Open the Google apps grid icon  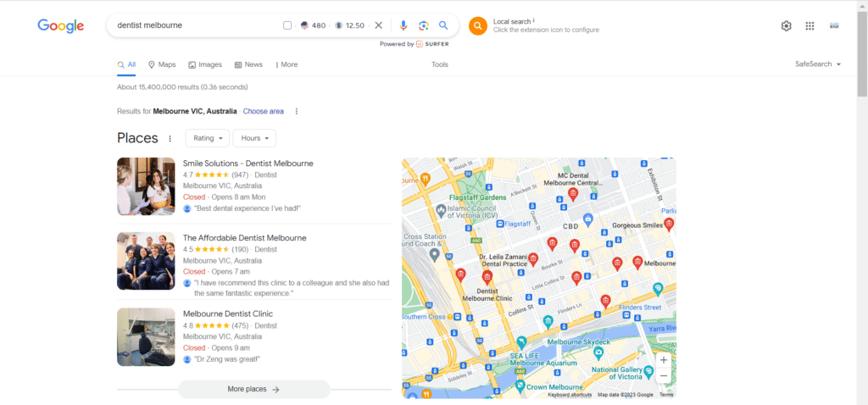pos(810,26)
